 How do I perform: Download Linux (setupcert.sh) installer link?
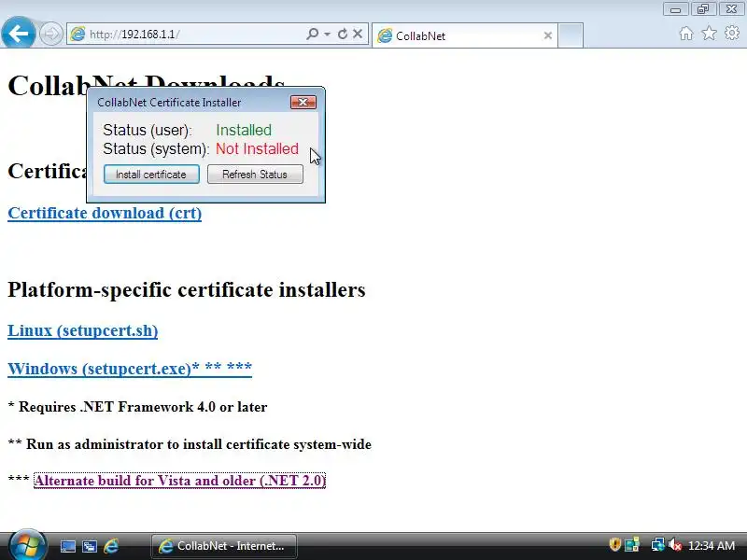(x=83, y=330)
